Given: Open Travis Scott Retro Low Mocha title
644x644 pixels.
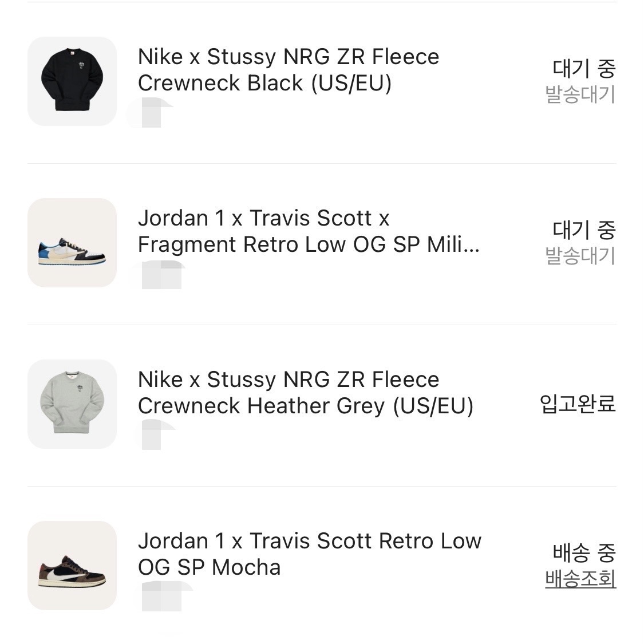Looking at the screenshot, I should pos(309,554).
